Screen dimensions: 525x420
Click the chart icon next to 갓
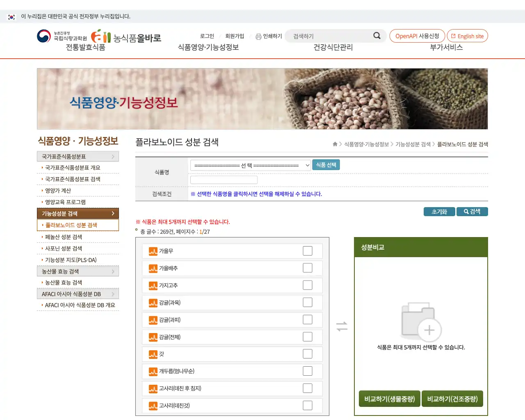(x=152, y=354)
